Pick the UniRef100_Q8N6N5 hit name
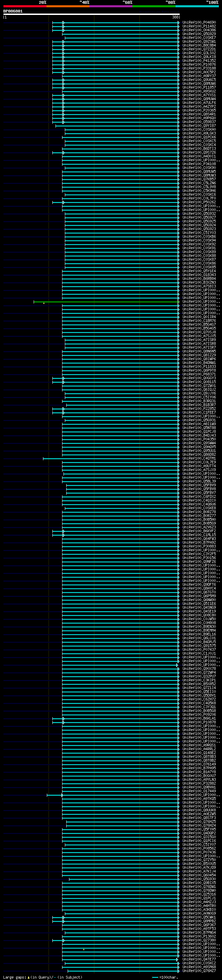The width and height of the screenshot is (222, 980). point(199,351)
